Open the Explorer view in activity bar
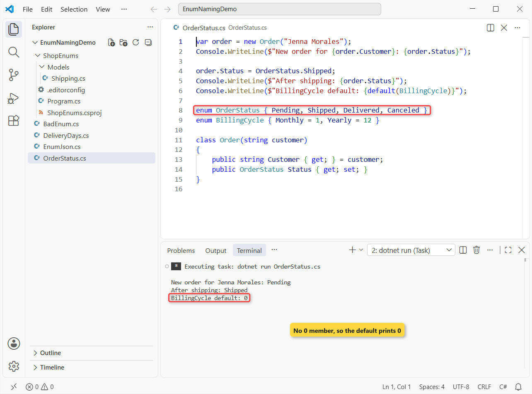This screenshot has width=532, height=394. tap(14, 29)
